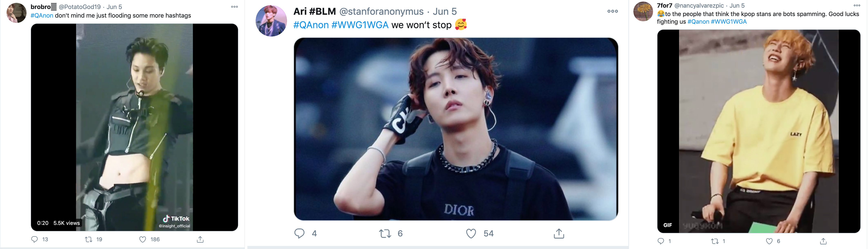Open more options on brobro tweet
The image size is (868, 249).
235,7
